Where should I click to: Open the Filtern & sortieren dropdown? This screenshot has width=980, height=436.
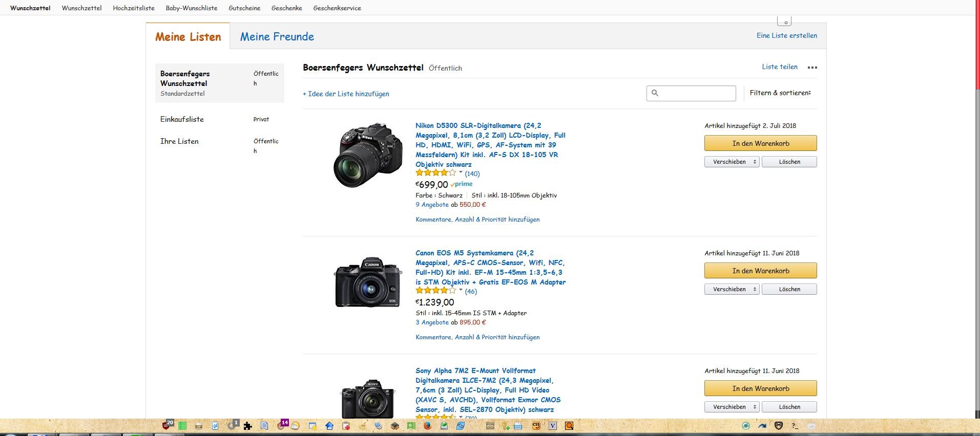coord(780,93)
